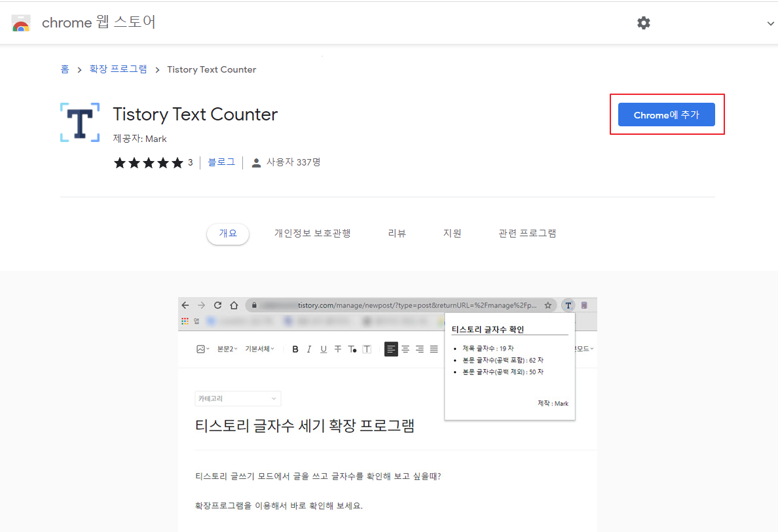Open the 블로그 link
Viewport: 778px width, 532px height.
(x=221, y=162)
